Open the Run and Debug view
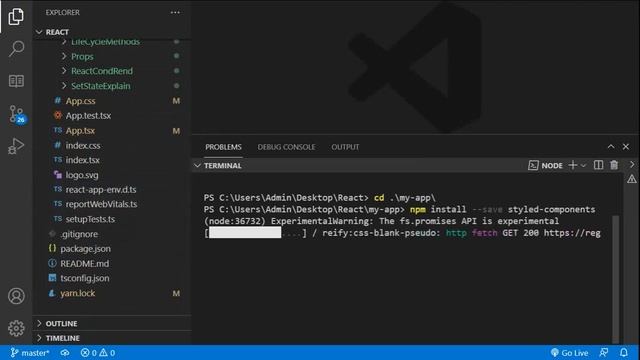Screen dimensions: 640x360 pos(16,146)
